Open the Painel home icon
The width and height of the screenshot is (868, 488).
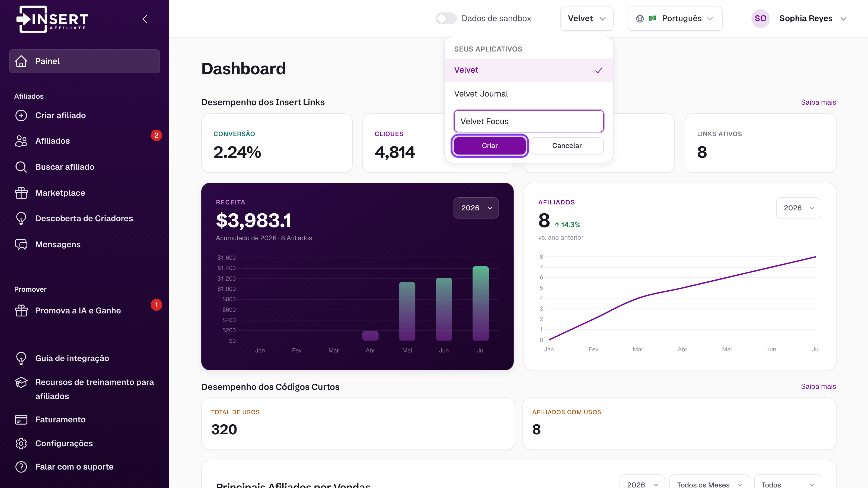click(x=21, y=61)
